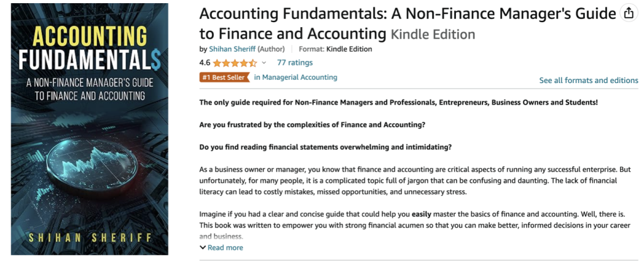644x265 pixels.
Task: Click the Accounting Fundamentals book cover image
Action: pyautogui.click(x=89, y=129)
